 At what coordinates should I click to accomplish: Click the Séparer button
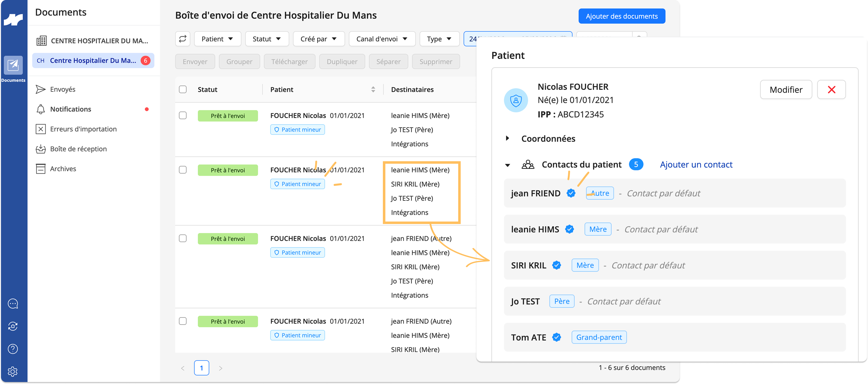tap(389, 62)
